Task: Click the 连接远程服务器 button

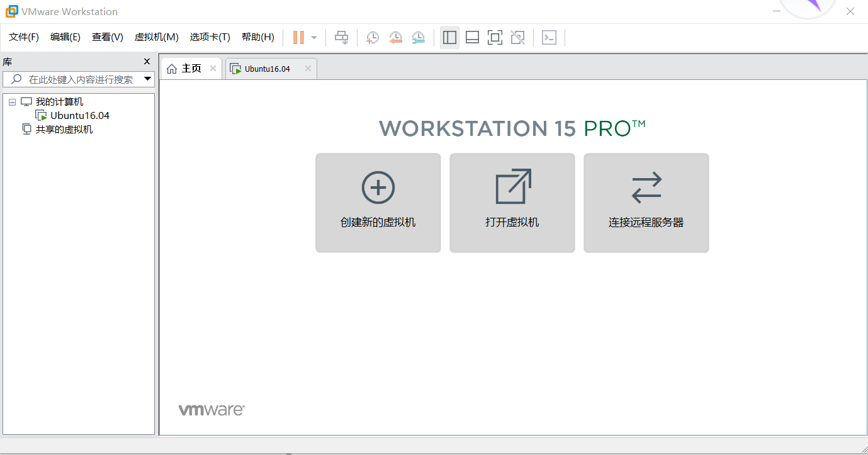Action: click(646, 203)
